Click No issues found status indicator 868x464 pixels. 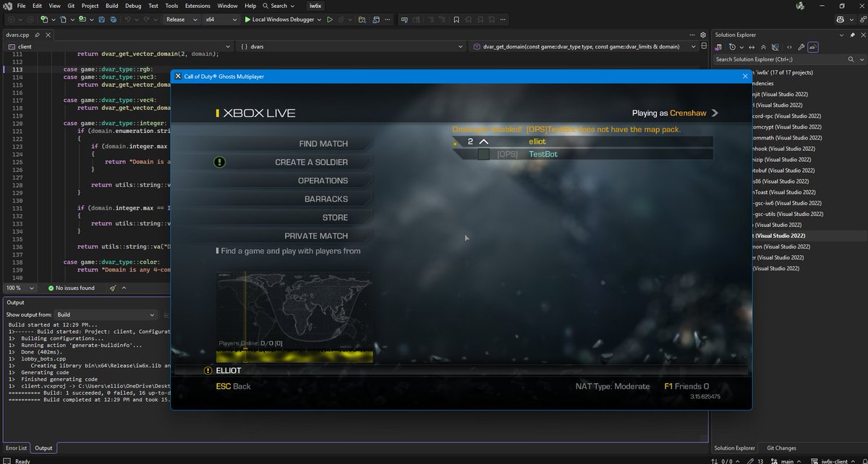coord(71,288)
